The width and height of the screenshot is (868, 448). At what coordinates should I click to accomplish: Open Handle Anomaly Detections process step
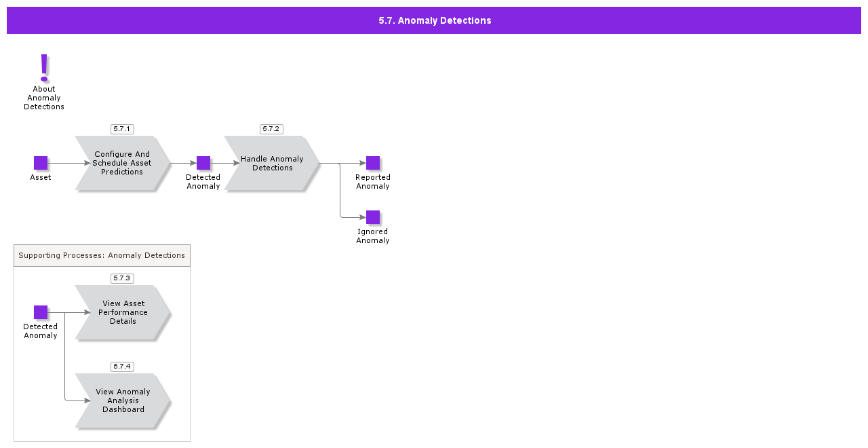pos(272,163)
